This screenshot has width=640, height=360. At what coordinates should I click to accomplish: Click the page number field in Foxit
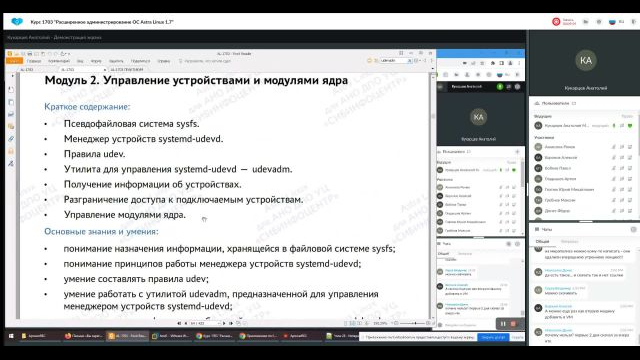tap(205, 323)
